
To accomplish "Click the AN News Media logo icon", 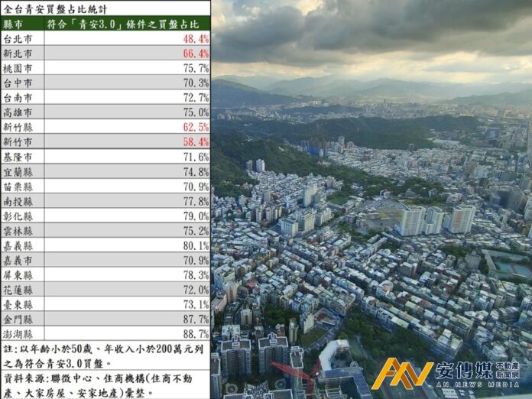I will click(x=402, y=373).
